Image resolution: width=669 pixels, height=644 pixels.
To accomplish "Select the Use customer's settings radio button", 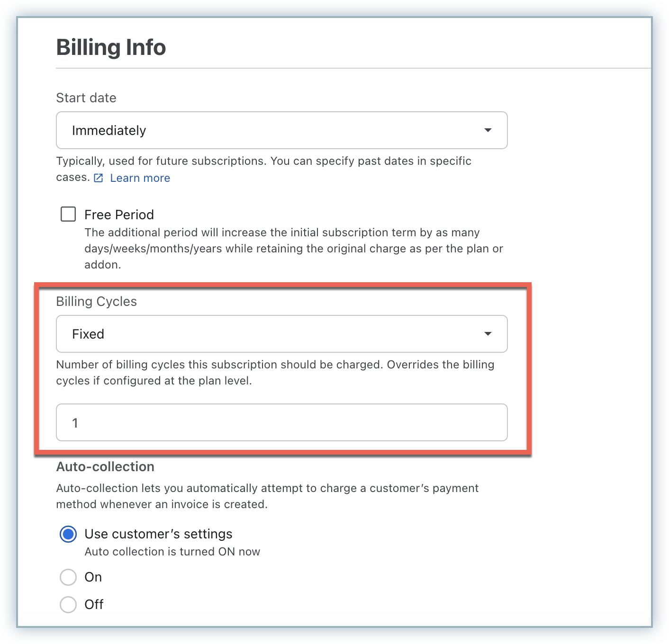I will point(68,534).
